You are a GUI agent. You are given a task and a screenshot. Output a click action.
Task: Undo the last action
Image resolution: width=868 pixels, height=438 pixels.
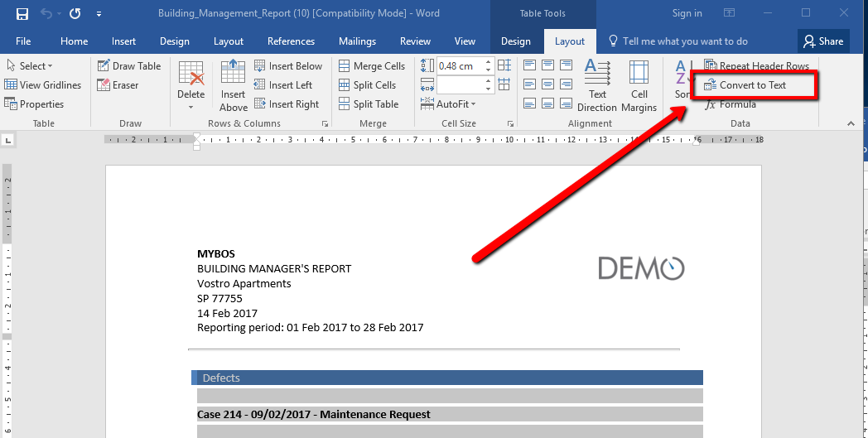click(46, 13)
